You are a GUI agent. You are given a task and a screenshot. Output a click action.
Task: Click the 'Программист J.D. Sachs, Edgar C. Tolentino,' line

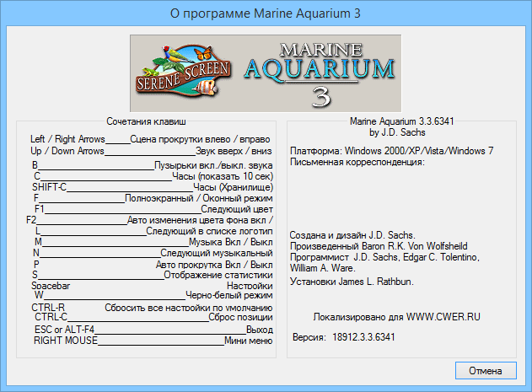[x=384, y=257]
